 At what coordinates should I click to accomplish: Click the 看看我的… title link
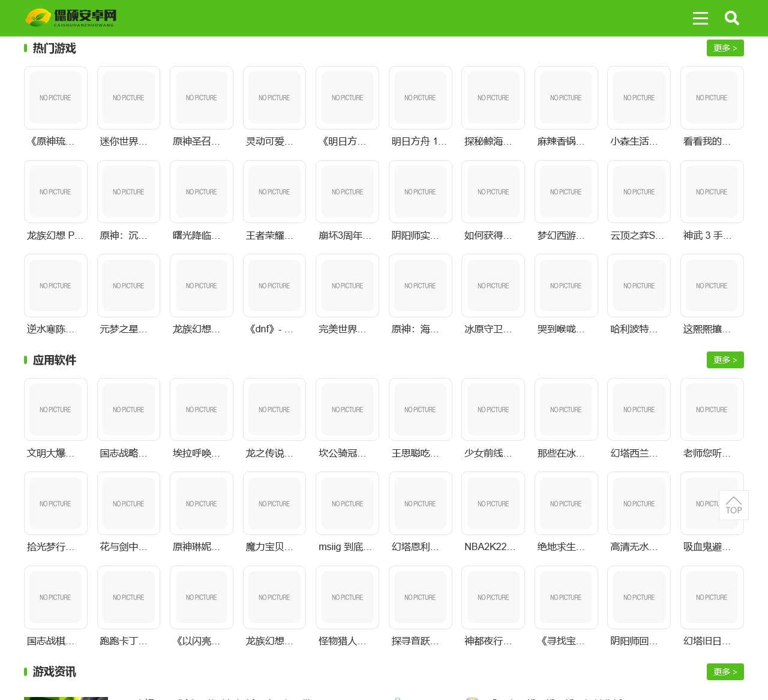(x=707, y=142)
